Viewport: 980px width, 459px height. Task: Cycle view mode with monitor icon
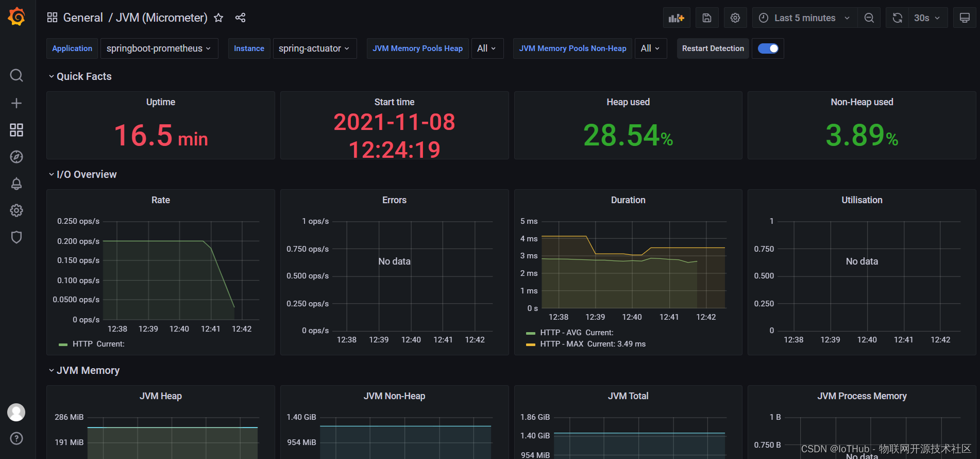point(965,18)
